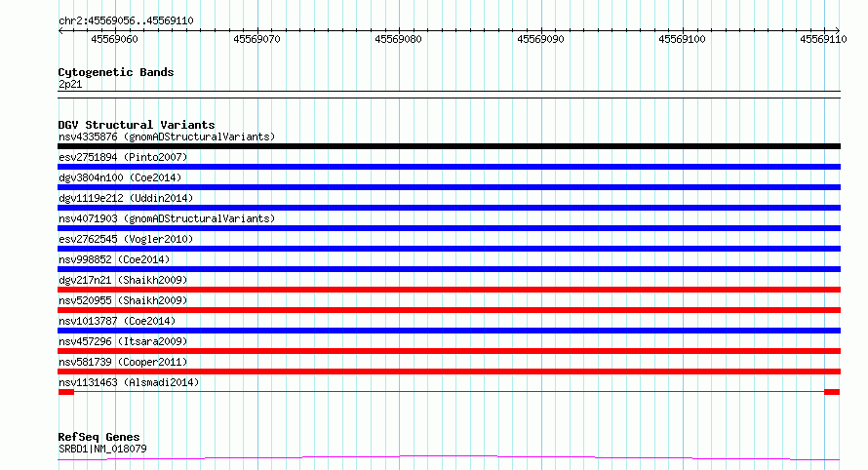Click the ruler's left arrowhead
The image size is (868, 470).
[x=60, y=31]
